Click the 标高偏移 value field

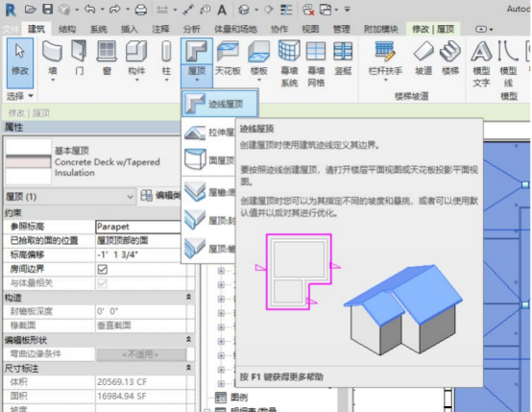click(138, 254)
